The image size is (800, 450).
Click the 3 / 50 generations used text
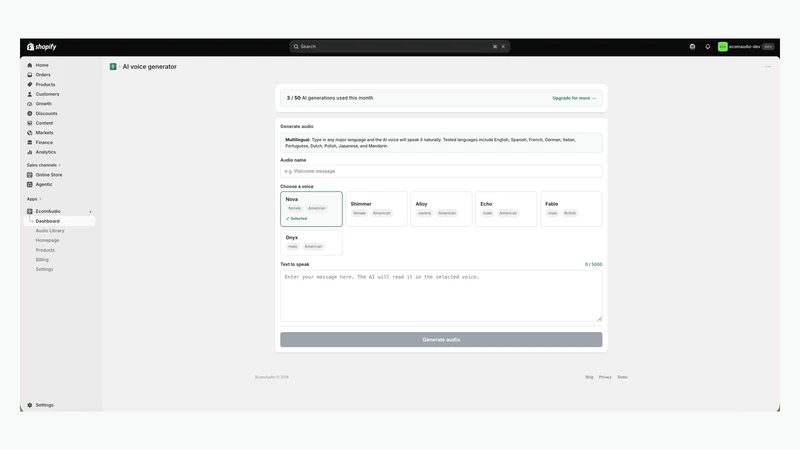coord(330,98)
